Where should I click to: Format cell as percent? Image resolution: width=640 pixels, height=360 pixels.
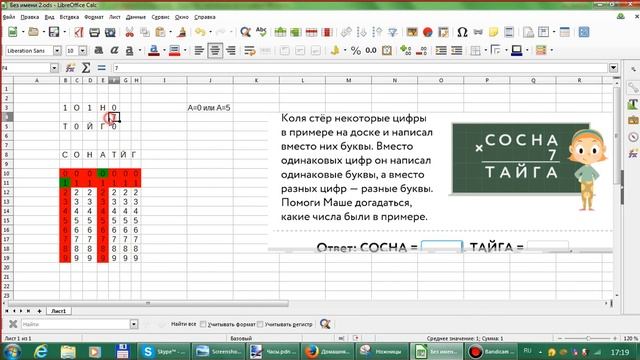(356, 50)
